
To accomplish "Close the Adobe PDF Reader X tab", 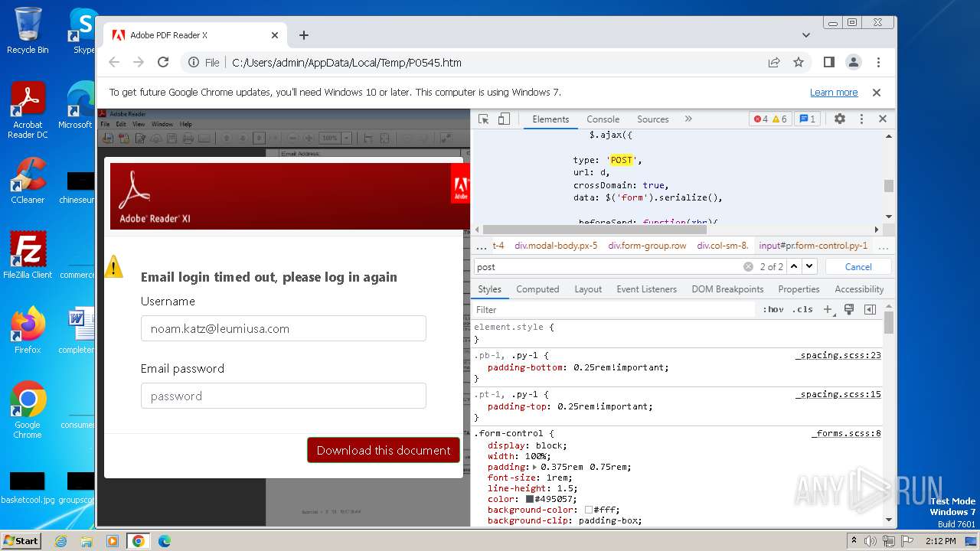I will (275, 35).
